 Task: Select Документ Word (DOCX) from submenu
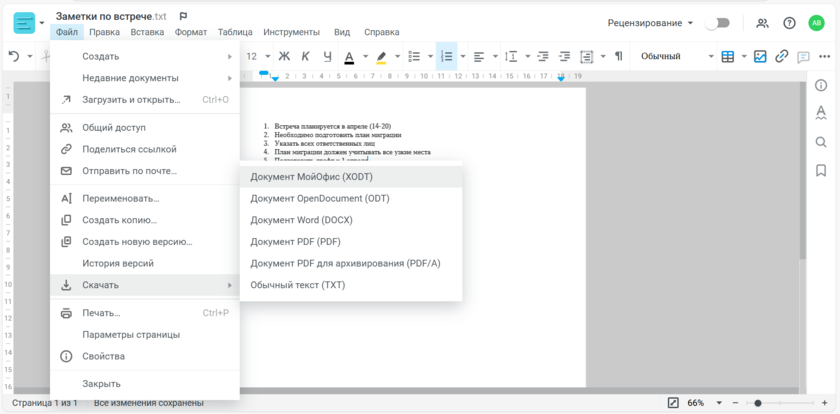click(x=301, y=220)
